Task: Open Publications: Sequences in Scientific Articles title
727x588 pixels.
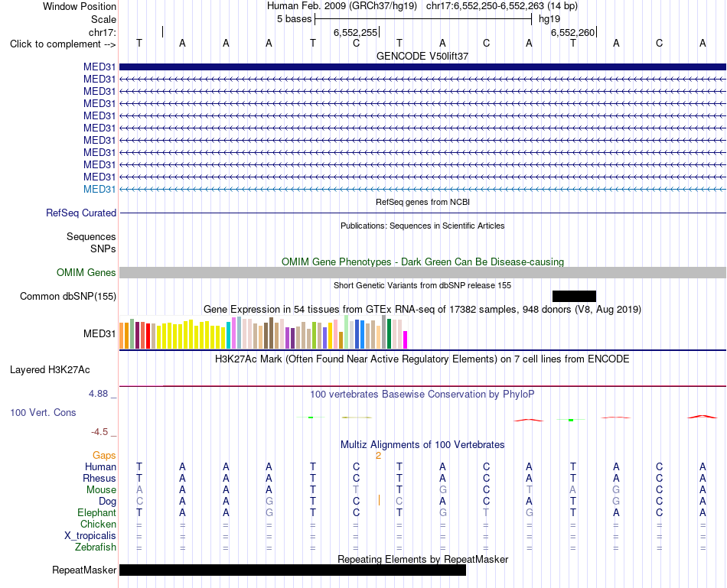Action: point(422,226)
